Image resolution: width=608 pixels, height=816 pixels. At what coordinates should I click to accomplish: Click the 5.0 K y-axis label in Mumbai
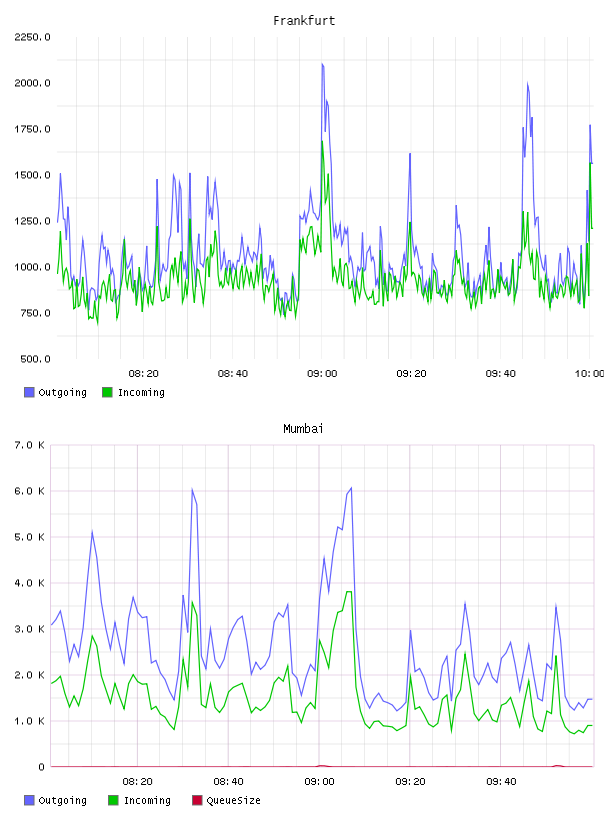(x=29, y=537)
